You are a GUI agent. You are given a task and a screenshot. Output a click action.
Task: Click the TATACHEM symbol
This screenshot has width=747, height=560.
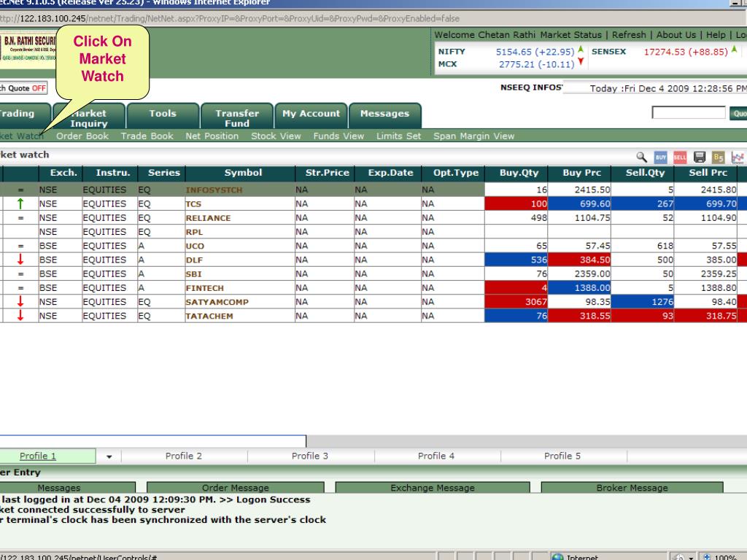click(209, 316)
